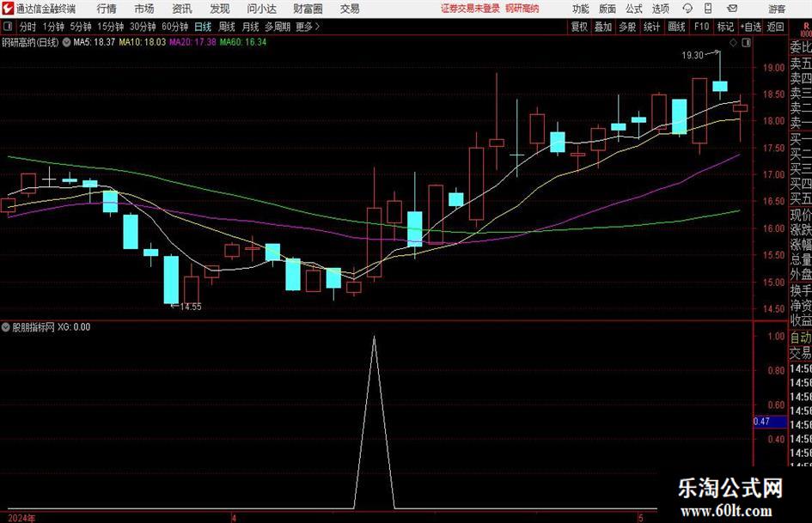Viewport: 812px width, 523px height.
Task: Click the 统计 statistics button
Action: (652, 27)
